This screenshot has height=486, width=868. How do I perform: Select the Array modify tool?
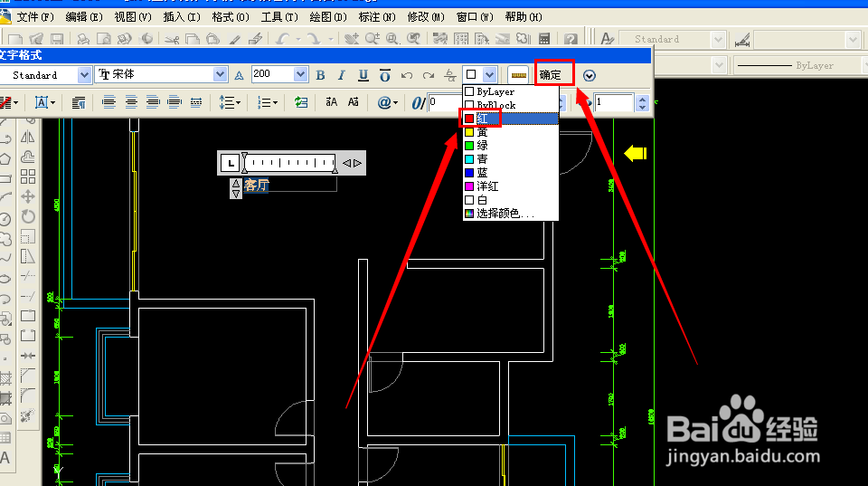pos(28,176)
